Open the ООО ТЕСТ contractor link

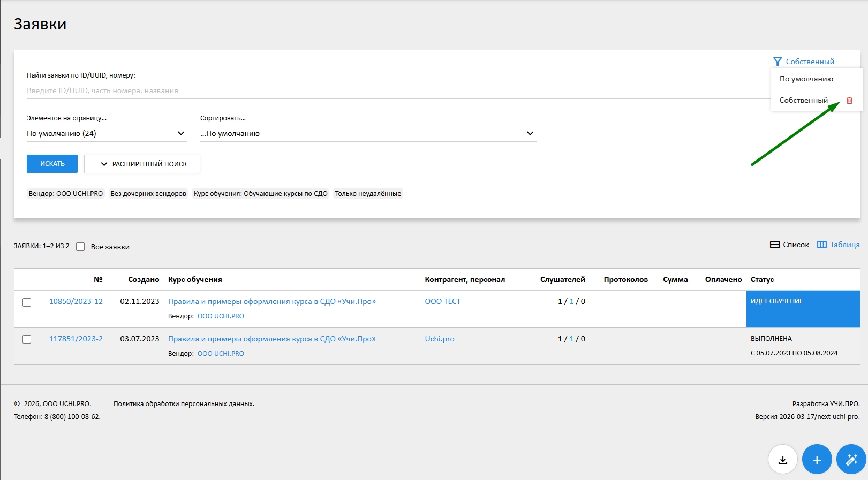point(442,301)
